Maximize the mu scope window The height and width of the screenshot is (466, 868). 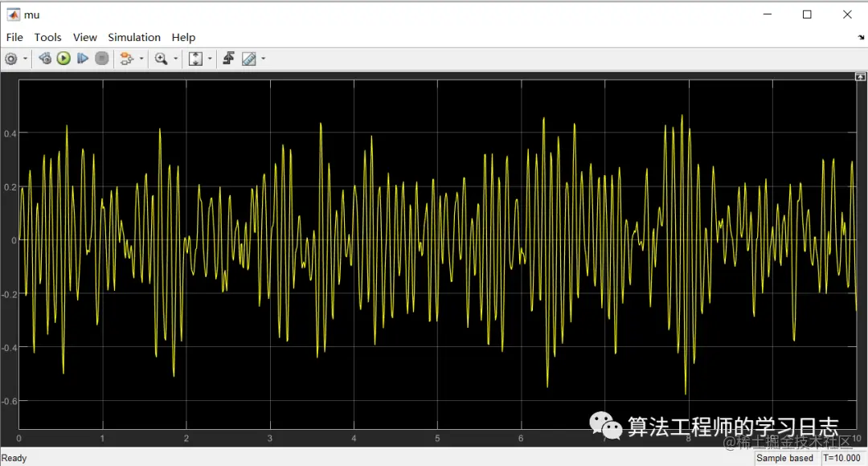pyautogui.click(x=807, y=14)
